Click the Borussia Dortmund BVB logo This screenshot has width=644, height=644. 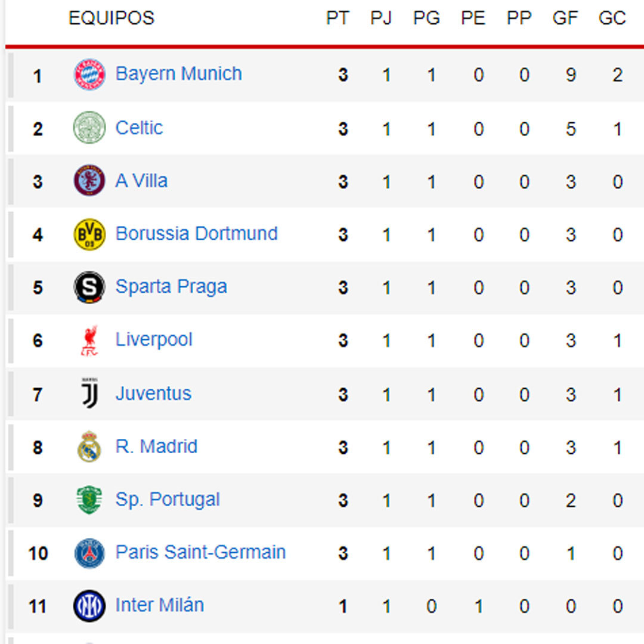[x=89, y=233]
